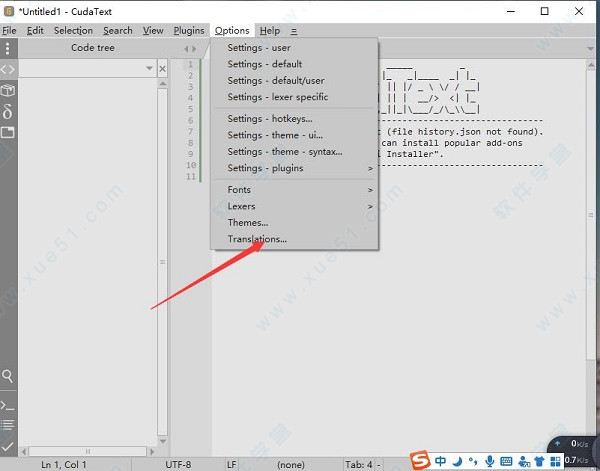Toggle the punctuation mode icon in IME bar

pos(473,461)
